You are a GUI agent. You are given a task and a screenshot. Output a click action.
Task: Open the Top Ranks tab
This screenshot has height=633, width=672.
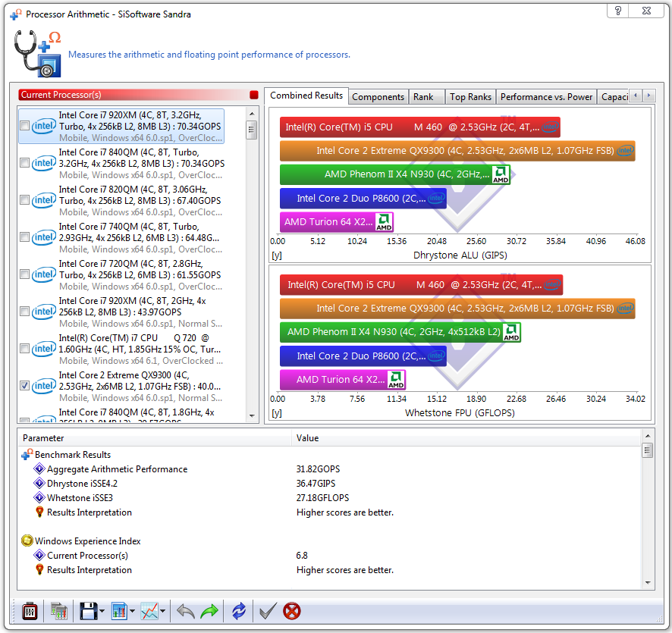470,97
